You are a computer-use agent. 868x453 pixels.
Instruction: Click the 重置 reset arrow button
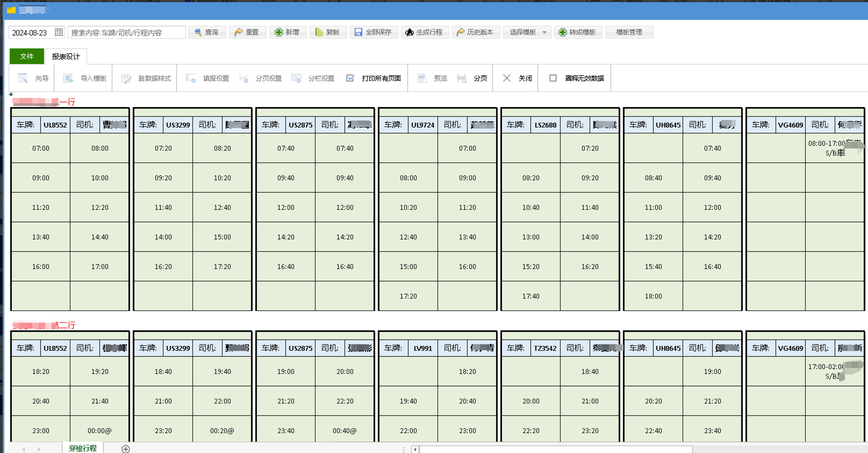(247, 32)
